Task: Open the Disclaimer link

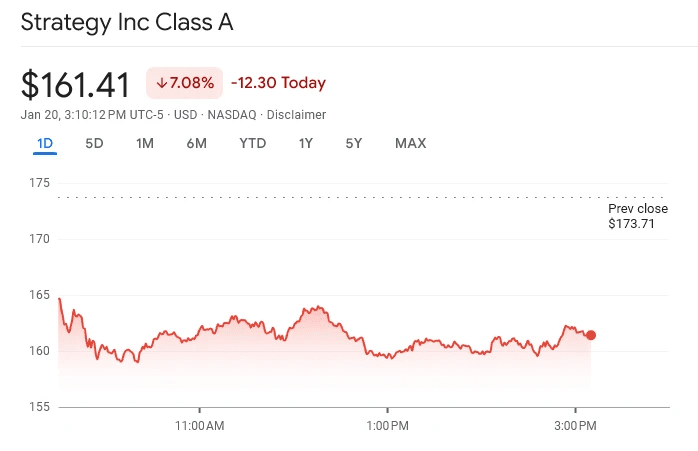Action: (296, 115)
